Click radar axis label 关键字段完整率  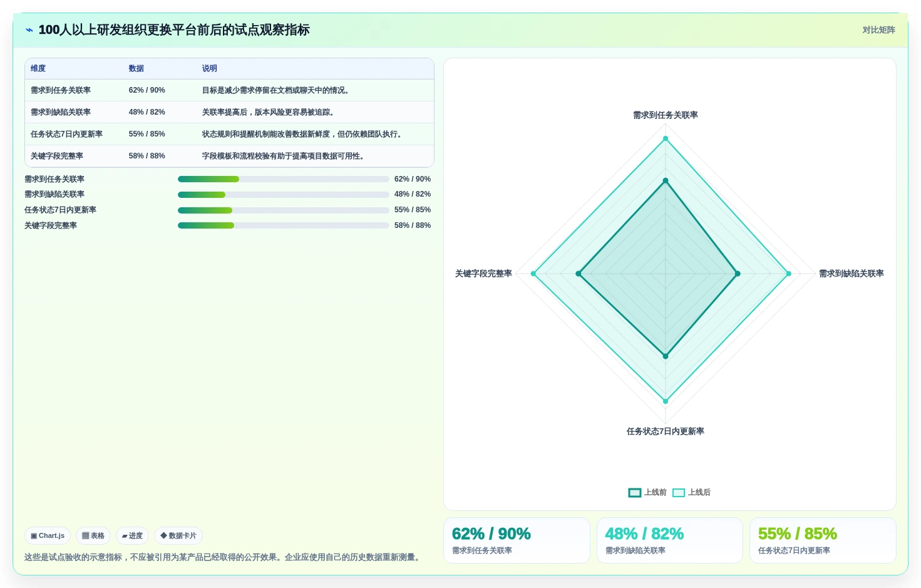click(x=483, y=274)
